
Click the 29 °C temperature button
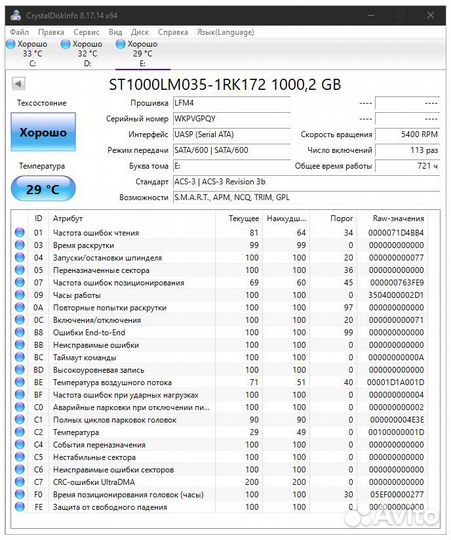pos(43,189)
